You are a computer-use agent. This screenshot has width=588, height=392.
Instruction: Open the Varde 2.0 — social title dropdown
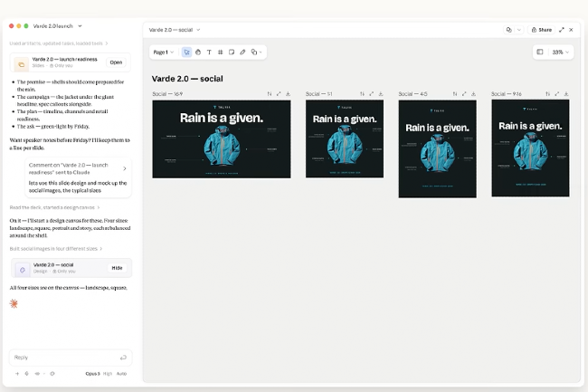point(175,30)
